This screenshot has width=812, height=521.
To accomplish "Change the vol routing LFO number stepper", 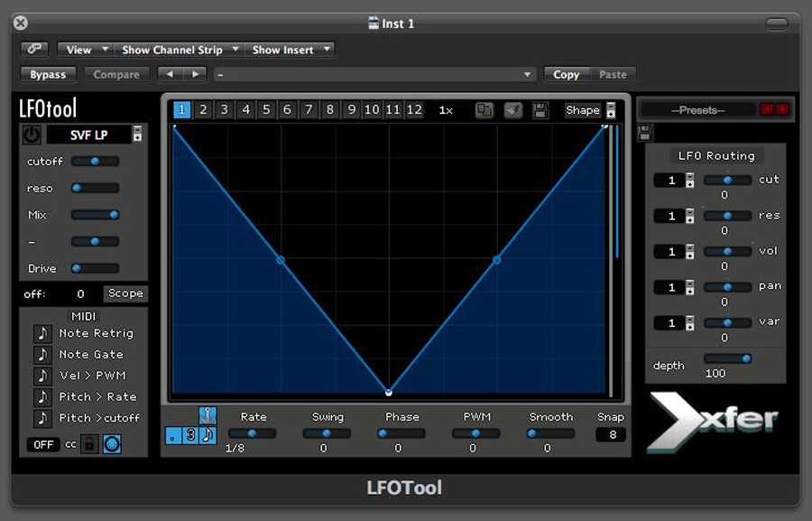I will point(690,252).
